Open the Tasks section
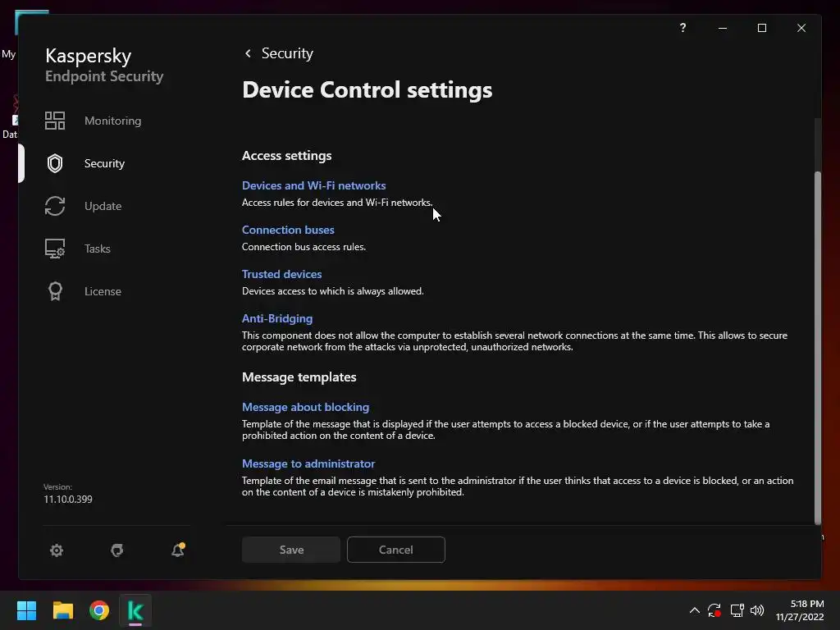The image size is (840, 630). coord(97,249)
